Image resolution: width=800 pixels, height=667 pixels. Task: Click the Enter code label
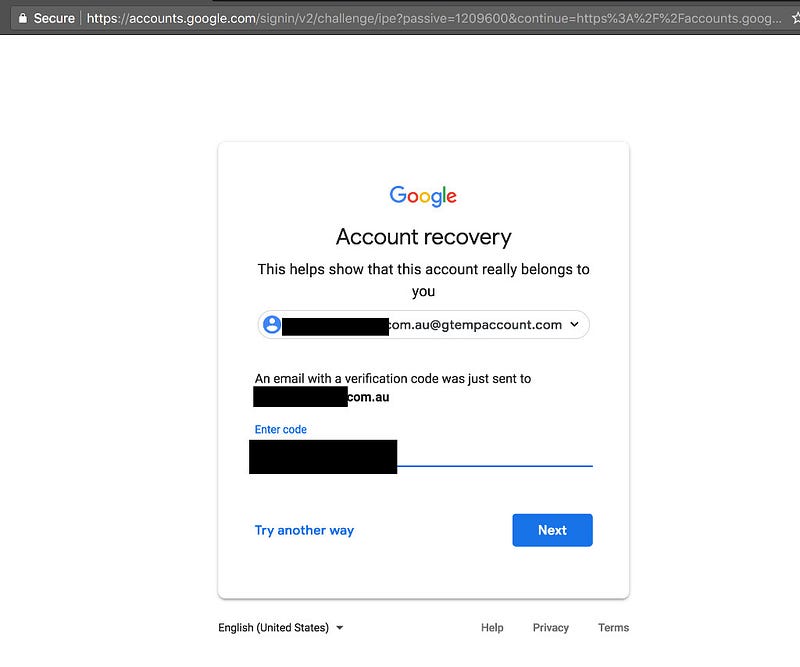coord(281,429)
